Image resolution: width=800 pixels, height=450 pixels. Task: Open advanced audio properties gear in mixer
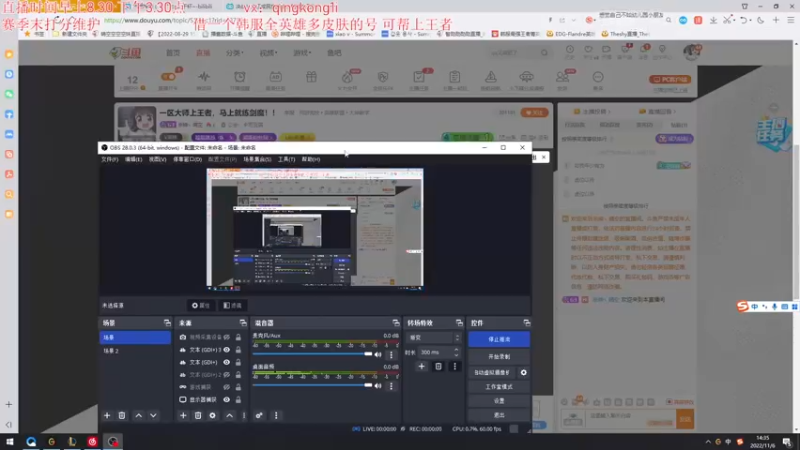click(x=259, y=415)
